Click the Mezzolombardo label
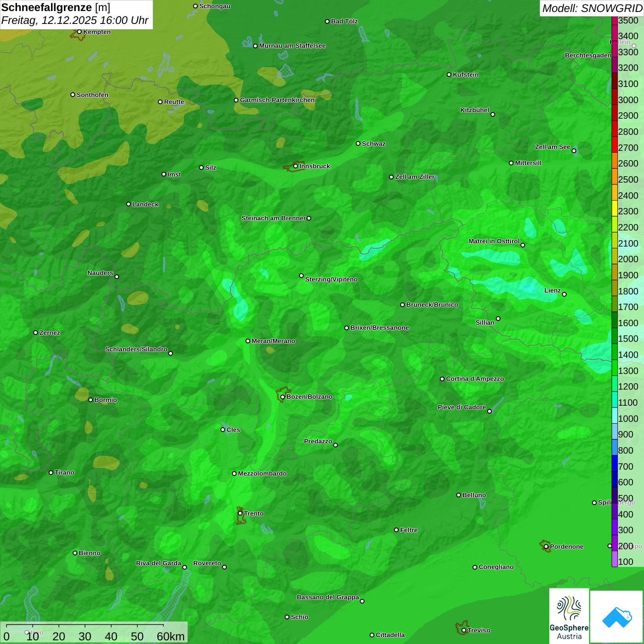644x644 pixels. 262,473
